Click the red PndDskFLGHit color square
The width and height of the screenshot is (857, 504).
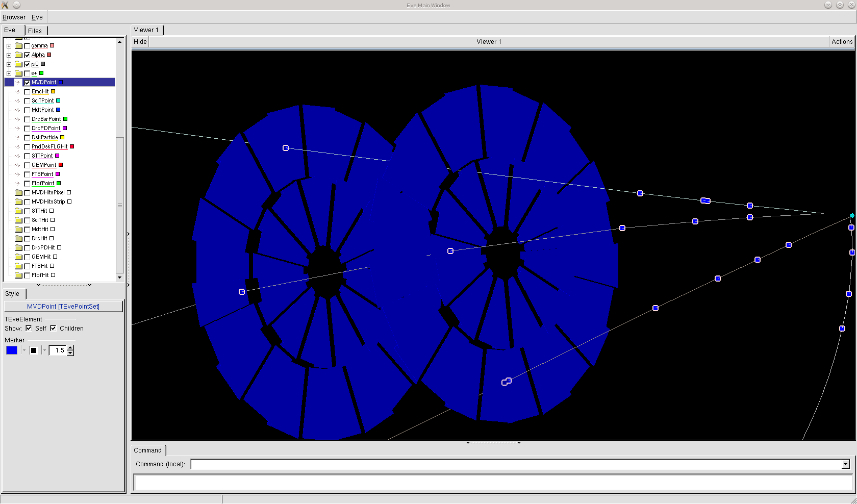coord(72,147)
